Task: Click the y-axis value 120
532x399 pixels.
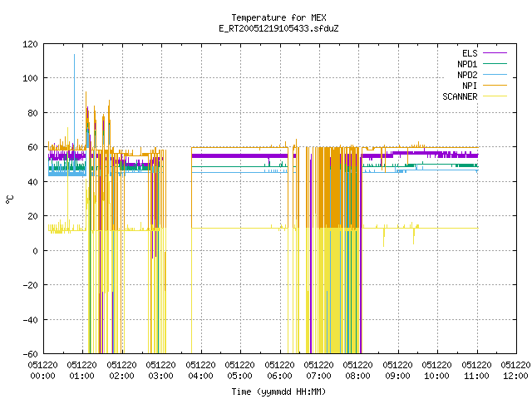Action: [30, 44]
